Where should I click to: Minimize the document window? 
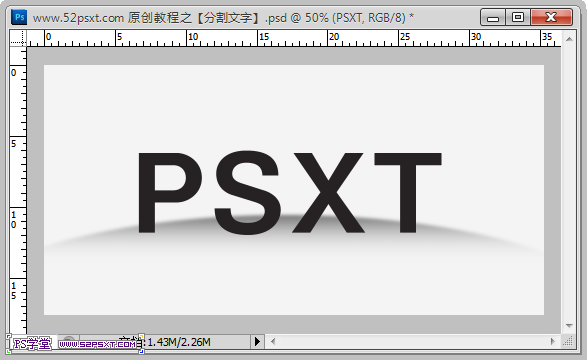point(493,18)
